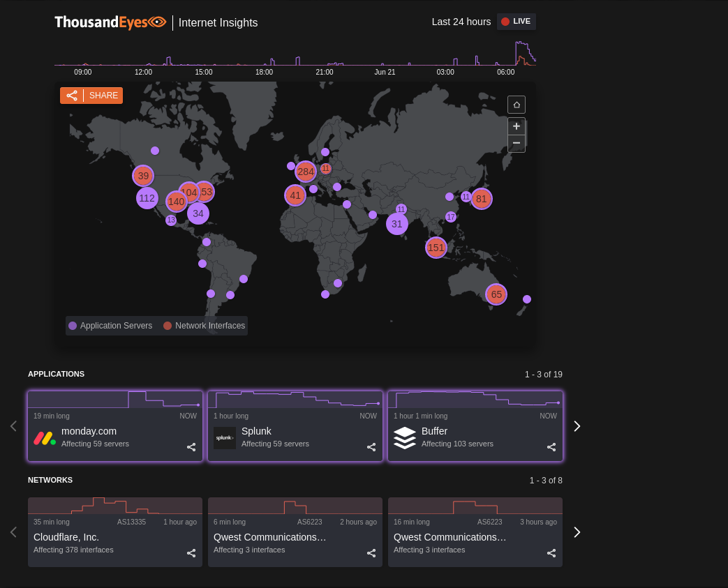Click the 21:00 timeline label

coord(325,72)
